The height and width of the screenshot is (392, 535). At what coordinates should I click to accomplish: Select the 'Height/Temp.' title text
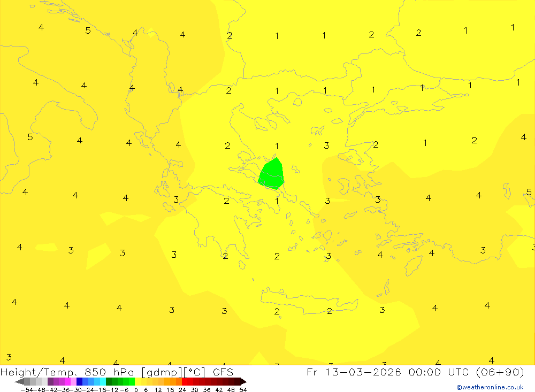click(39, 372)
